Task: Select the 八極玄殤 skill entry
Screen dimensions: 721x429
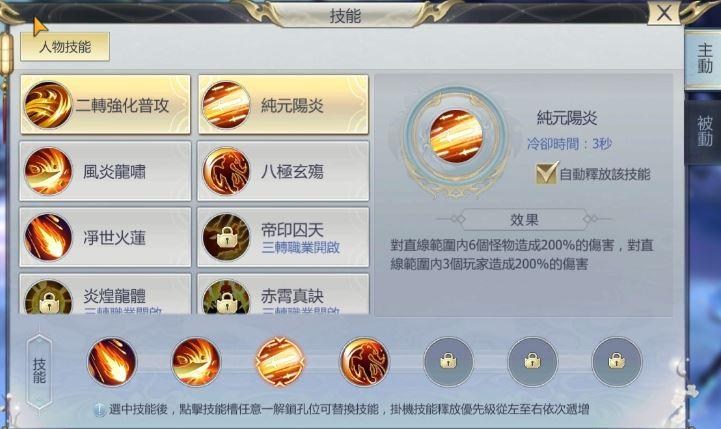Action: coord(283,171)
